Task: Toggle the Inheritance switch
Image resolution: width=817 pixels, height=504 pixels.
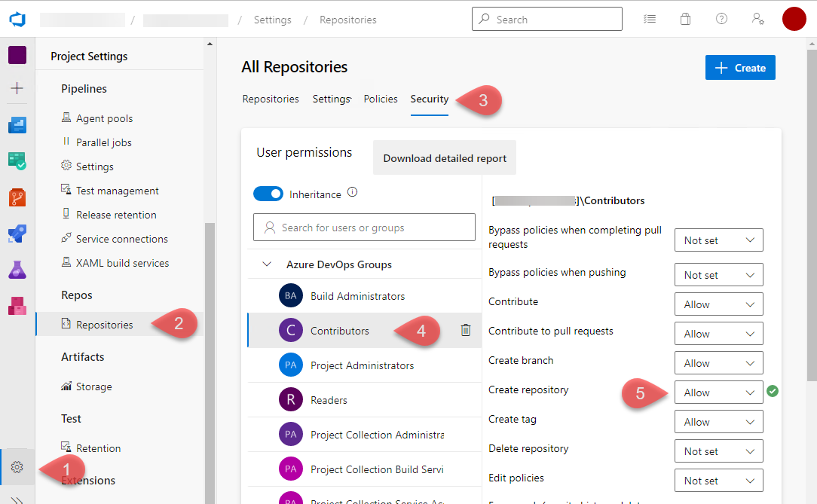Action: point(268,194)
